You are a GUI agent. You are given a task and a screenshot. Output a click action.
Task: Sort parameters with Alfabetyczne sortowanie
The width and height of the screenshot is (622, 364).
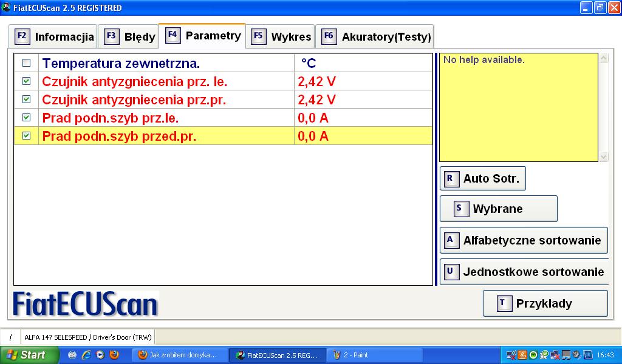pyautogui.click(x=524, y=240)
